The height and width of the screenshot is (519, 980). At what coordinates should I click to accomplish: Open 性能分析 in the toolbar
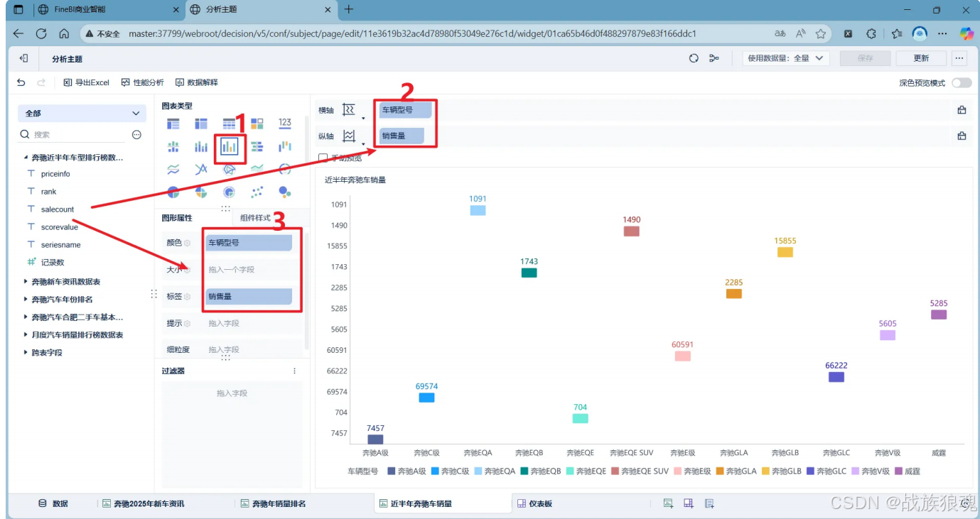pyautogui.click(x=142, y=82)
